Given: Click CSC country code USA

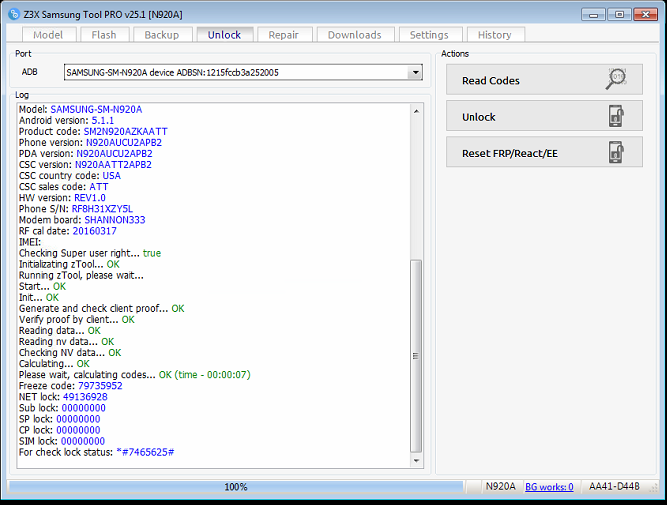Looking at the screenshot, I should click(x=111, y=176).
